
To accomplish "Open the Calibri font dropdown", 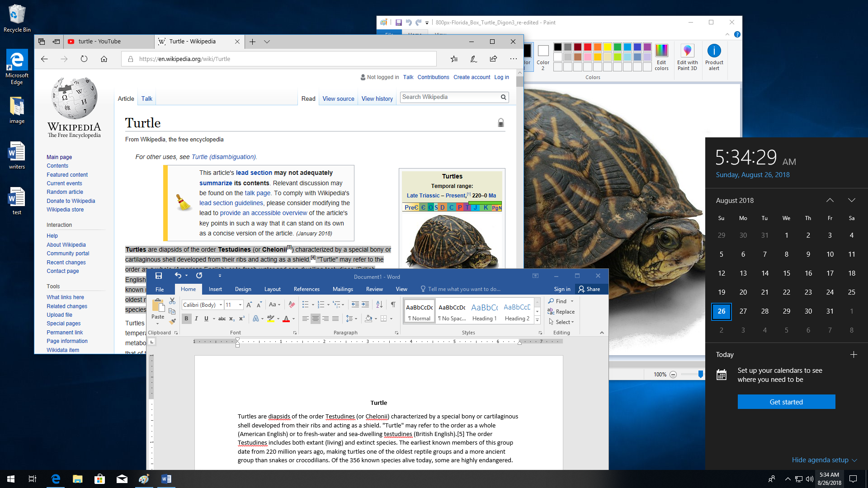I will click(x=221, y=305).
